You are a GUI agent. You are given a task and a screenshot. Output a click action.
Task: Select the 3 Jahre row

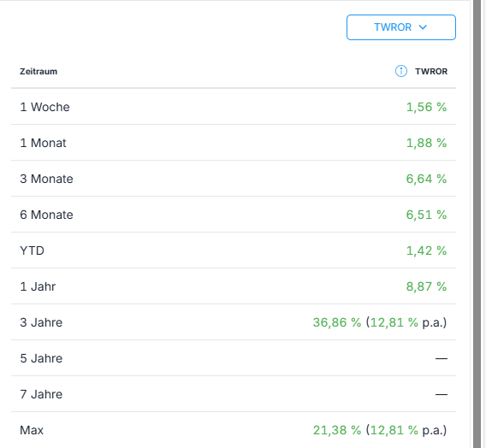pos(234,322)
